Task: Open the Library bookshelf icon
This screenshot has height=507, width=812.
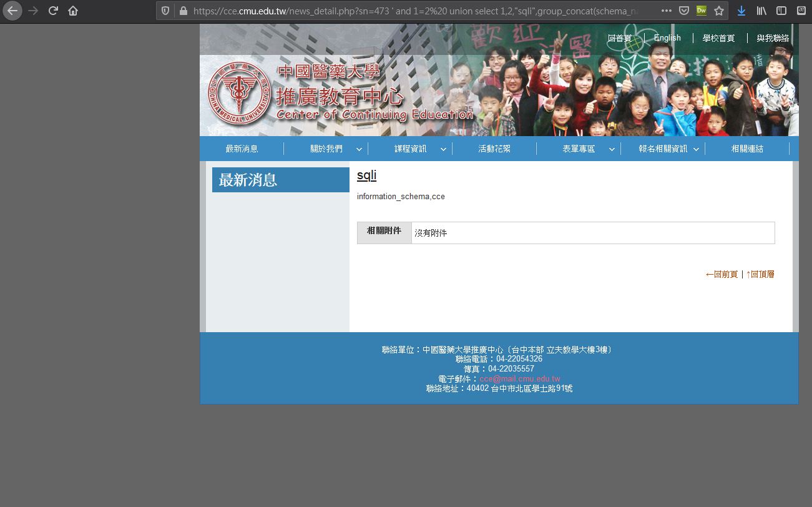Action: [761, 11]
